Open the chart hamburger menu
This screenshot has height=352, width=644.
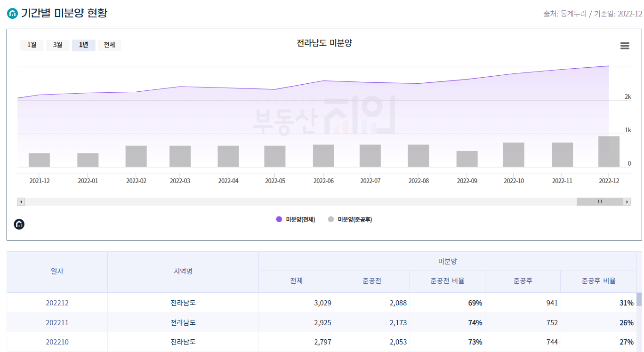pos(625,46)
